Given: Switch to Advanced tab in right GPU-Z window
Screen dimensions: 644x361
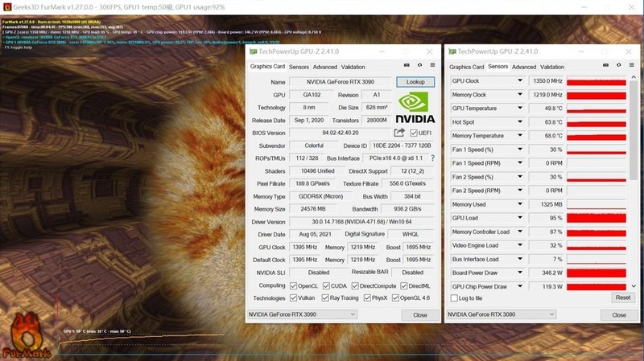Looking at the screenshot, I should (x=524, y=67).
